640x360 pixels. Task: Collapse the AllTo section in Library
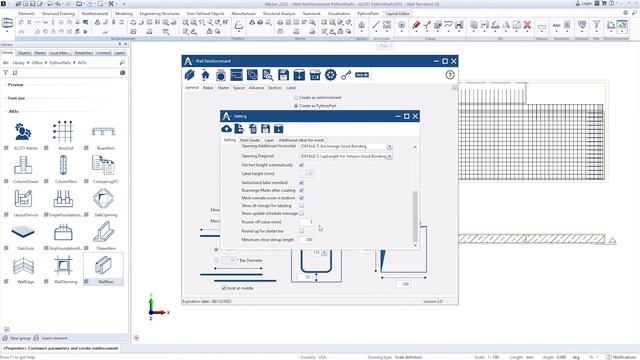tap(13, 111)
